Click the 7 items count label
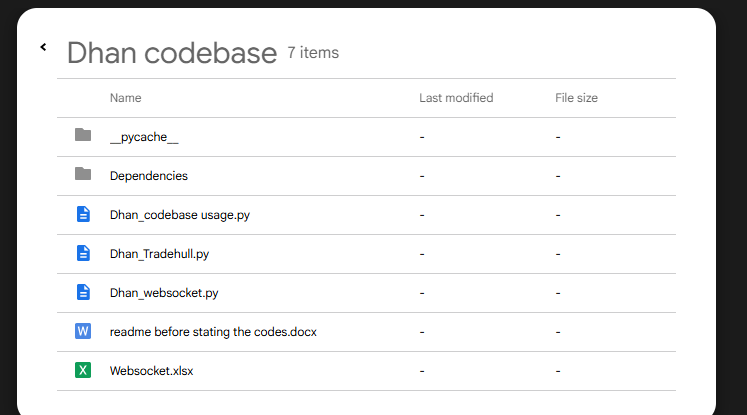 click(x=313, y=53)
